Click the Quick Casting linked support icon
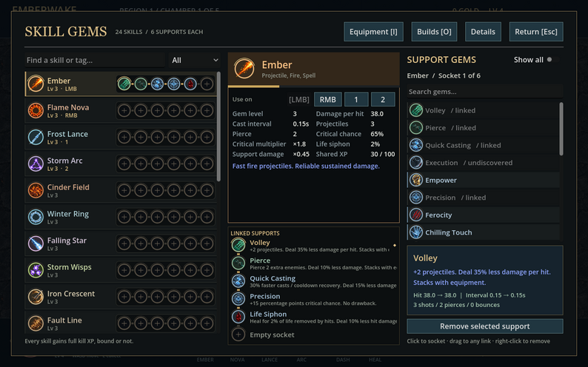The image size is (588, 367). coord(238,281)
